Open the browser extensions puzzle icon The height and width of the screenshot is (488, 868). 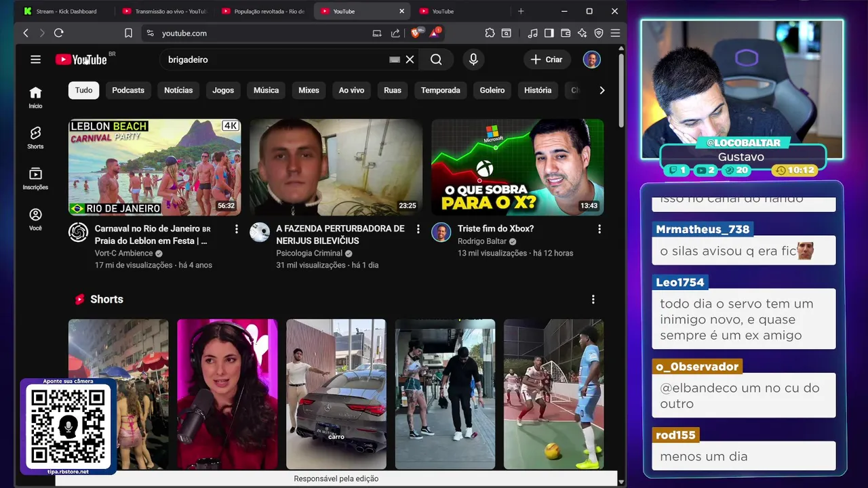(x=490, y=33)
